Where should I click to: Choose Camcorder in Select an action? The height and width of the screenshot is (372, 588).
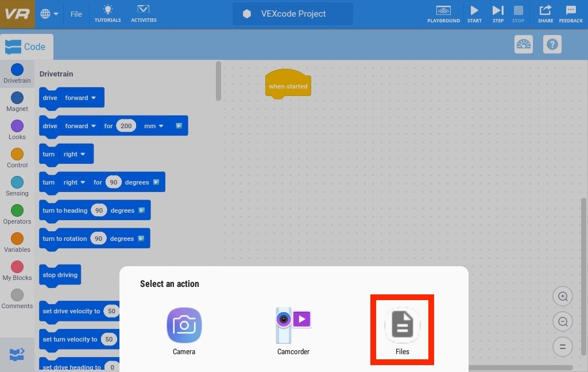click(x=293, y=331)
